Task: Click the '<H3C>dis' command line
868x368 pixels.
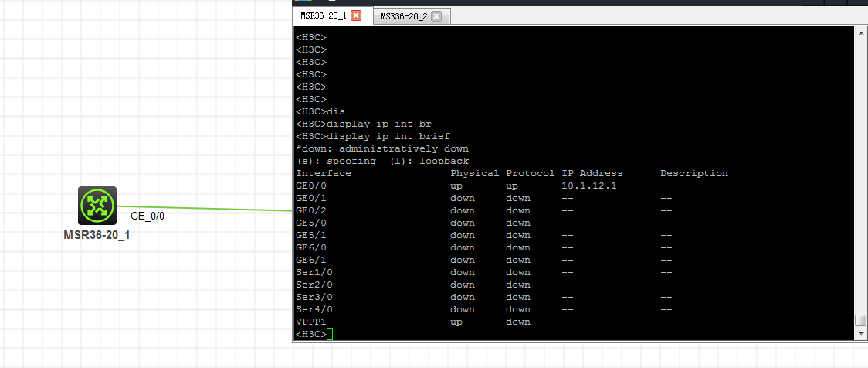Action: [320, 111]
